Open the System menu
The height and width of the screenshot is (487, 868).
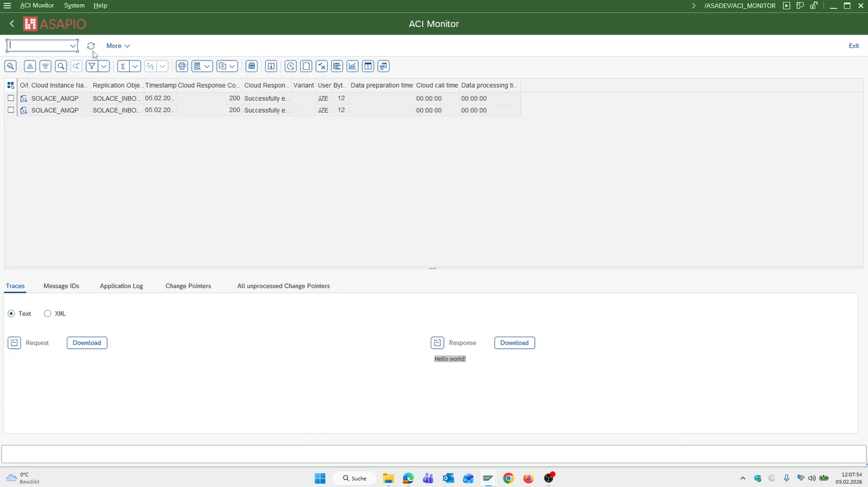tap(74, 6)
